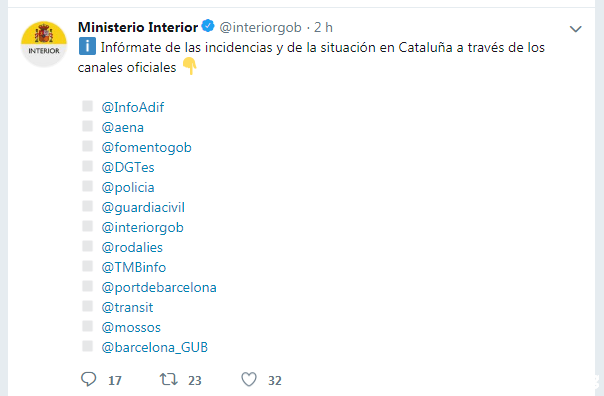Visit the @InfoAdif mention
Viewport: 604px width, 396px height.
133,107
